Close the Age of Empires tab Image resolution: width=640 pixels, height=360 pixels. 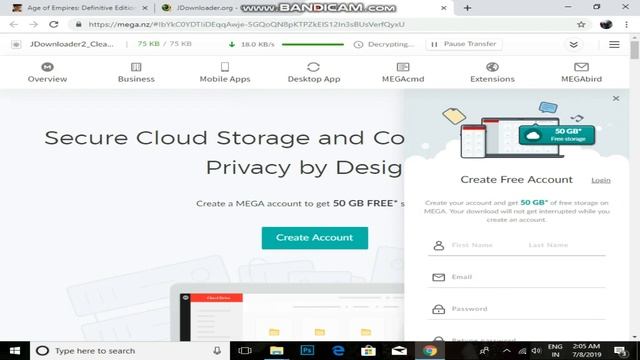tap(144, 8)
